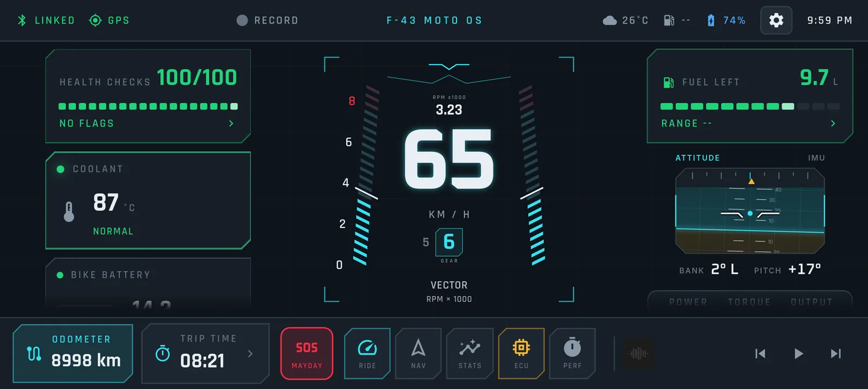Expand the Trip Time chevron

(x=250, y=354)
